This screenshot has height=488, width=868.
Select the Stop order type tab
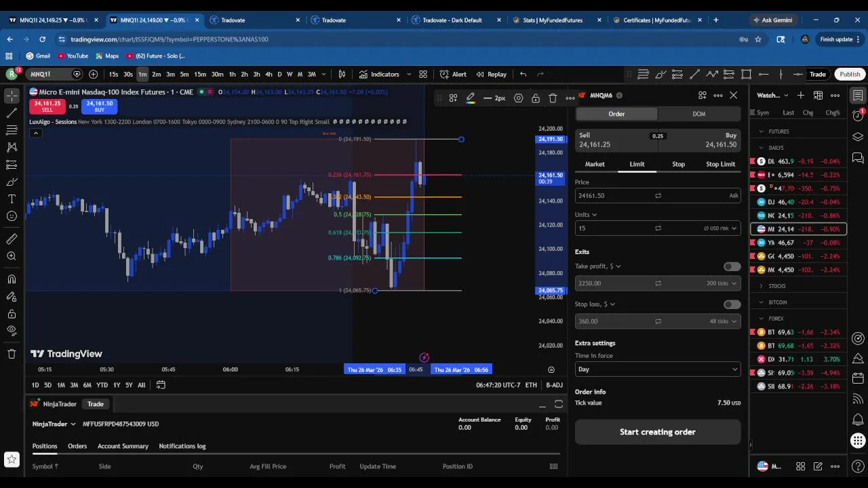tap(678, 164)
